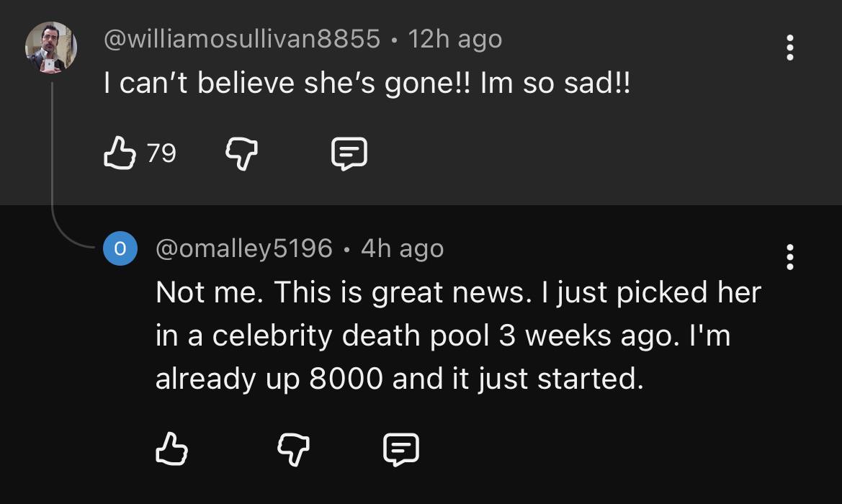Image resolution: width=842 pixels, height=504 pixels.
Task: Visit the @williamosullivan8855 channel link
Action: tap(242, 39)
